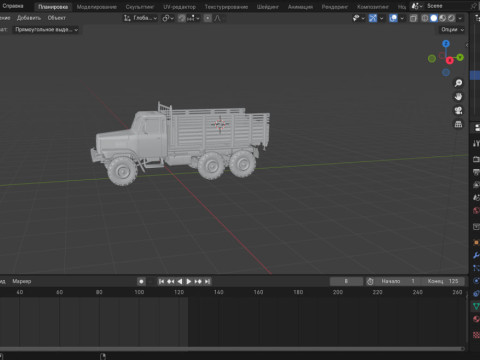Open the gizmo options dropdown arrow

[x=381, y=18]
